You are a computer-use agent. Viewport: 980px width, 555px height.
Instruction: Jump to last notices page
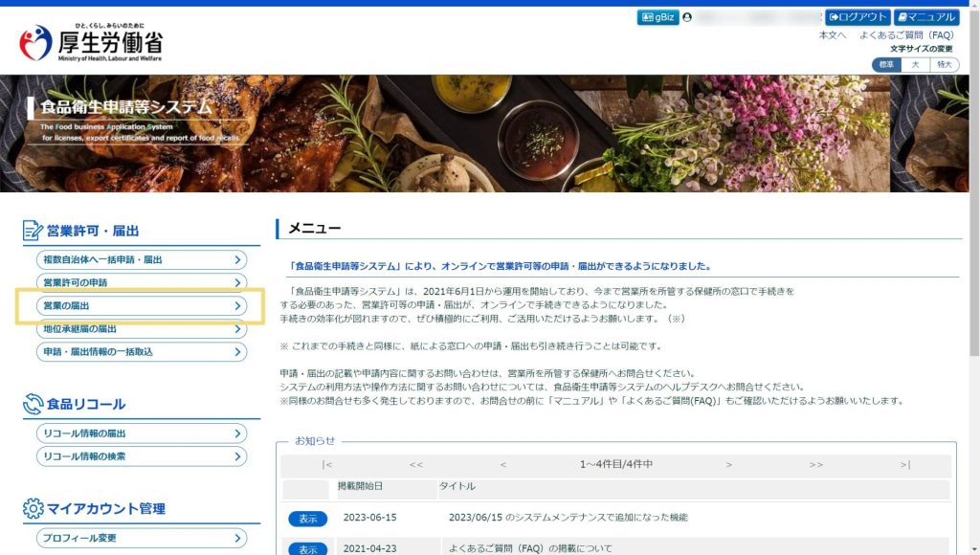pyautogui.click(x=905, y=465)
